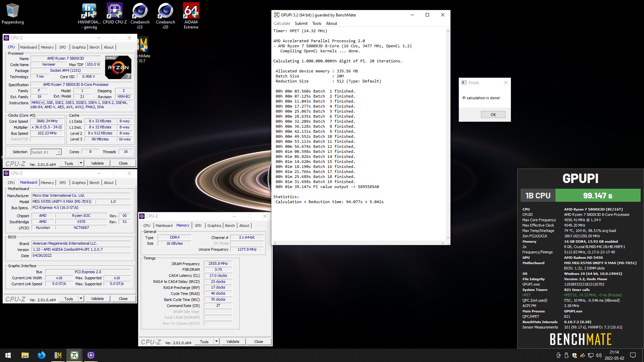Click OK in the Finish dialog
This screenshot has height=362, width=644.
tap(493, 115)
